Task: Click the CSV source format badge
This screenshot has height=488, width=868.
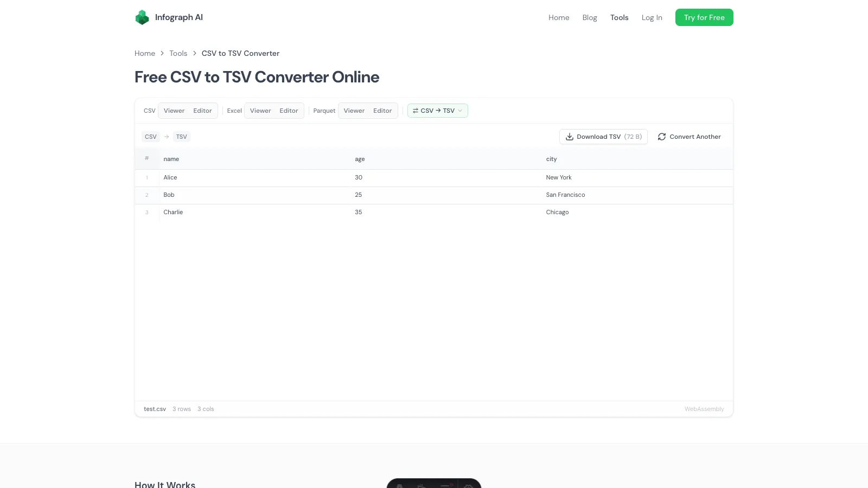Action: click(x=151, y=137)
